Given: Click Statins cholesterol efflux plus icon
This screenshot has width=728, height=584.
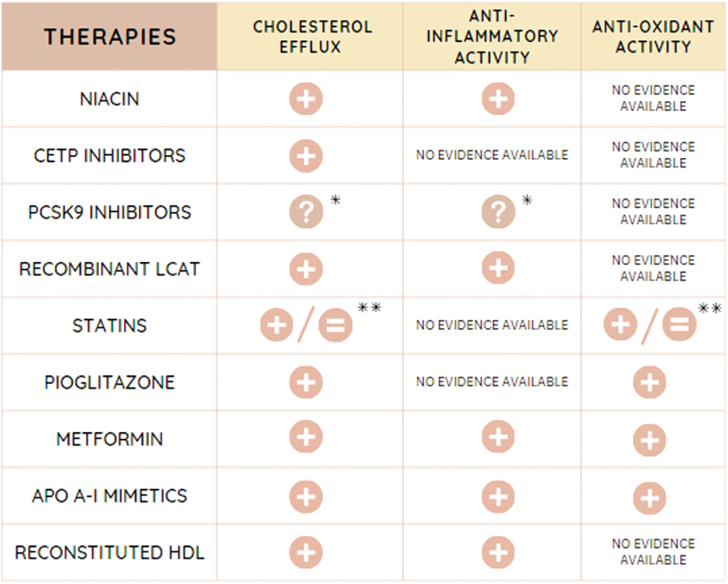Looking at the screenshot, I should pos(277,325).
